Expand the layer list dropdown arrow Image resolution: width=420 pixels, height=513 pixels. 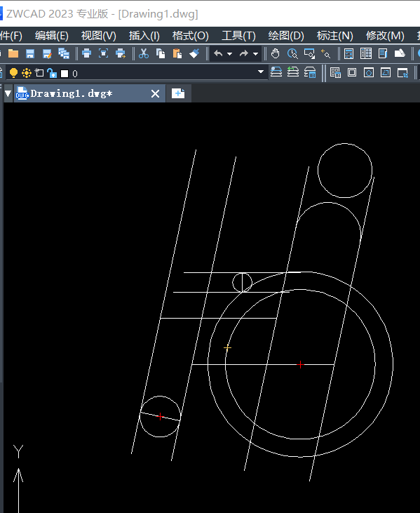coord(261,72)
